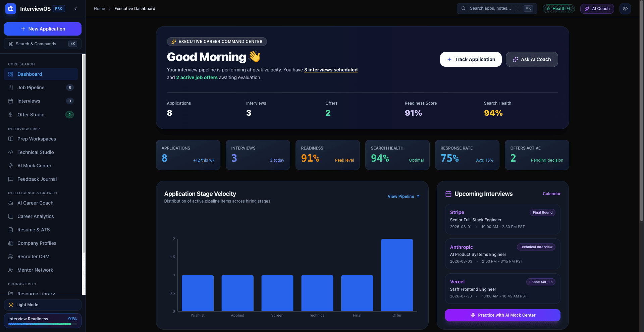Open AI Coach from the top bar
The image size is (644, 332).
pos(597,9)
